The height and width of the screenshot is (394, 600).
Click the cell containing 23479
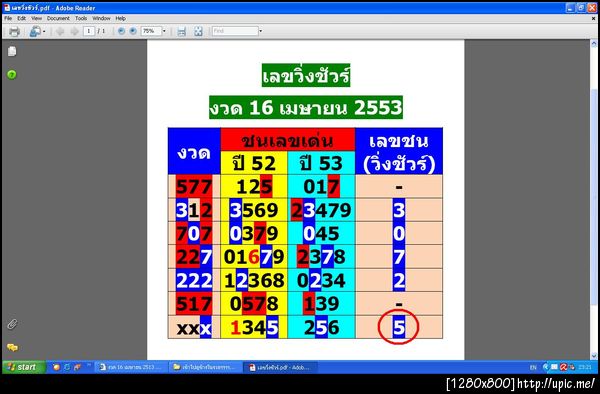coord(321,210)
